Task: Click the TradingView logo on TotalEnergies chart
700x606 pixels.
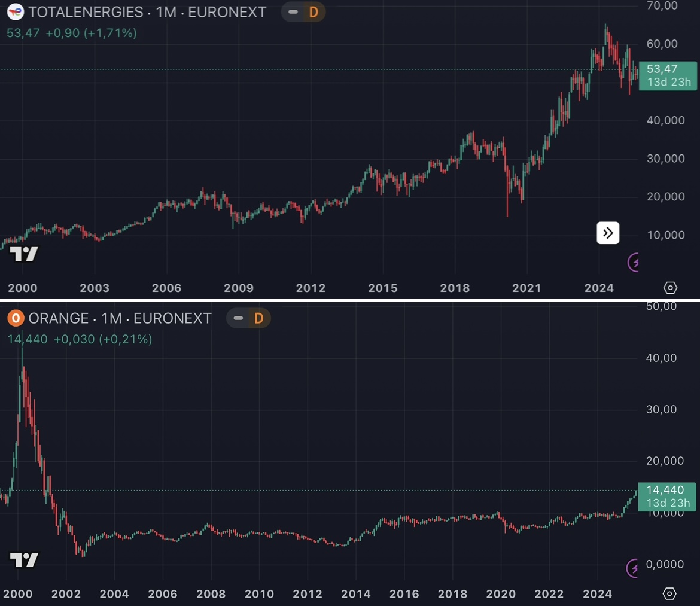Action: pos(24,254)
